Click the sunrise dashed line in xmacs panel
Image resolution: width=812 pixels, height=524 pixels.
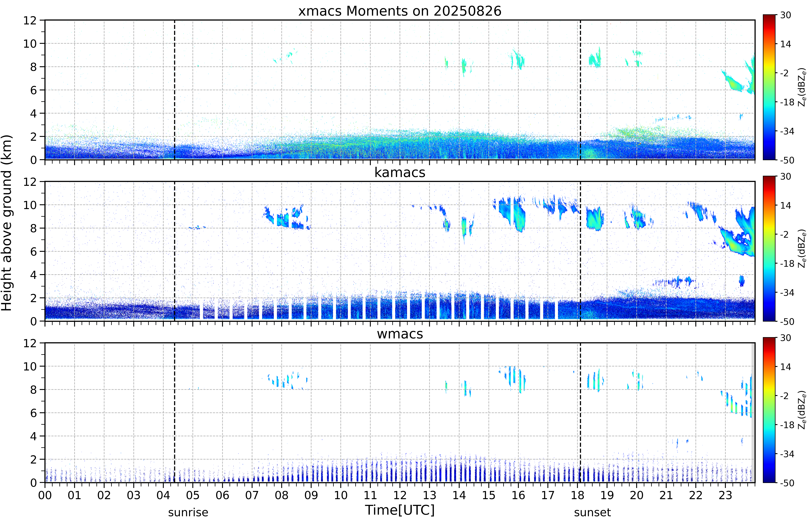tap(175, 90)
